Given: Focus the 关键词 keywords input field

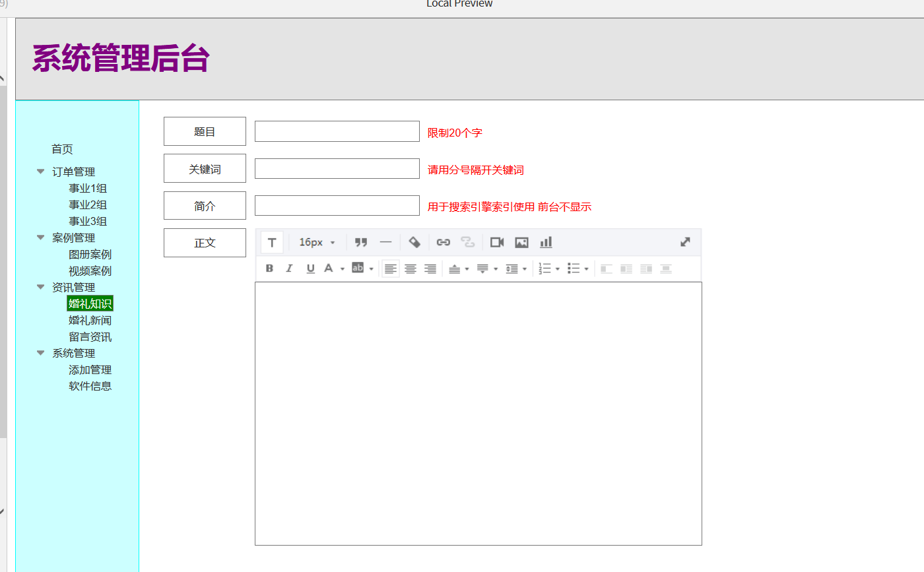Looking at the screenshot, I should pyautogui.click(x=337, y=168).
